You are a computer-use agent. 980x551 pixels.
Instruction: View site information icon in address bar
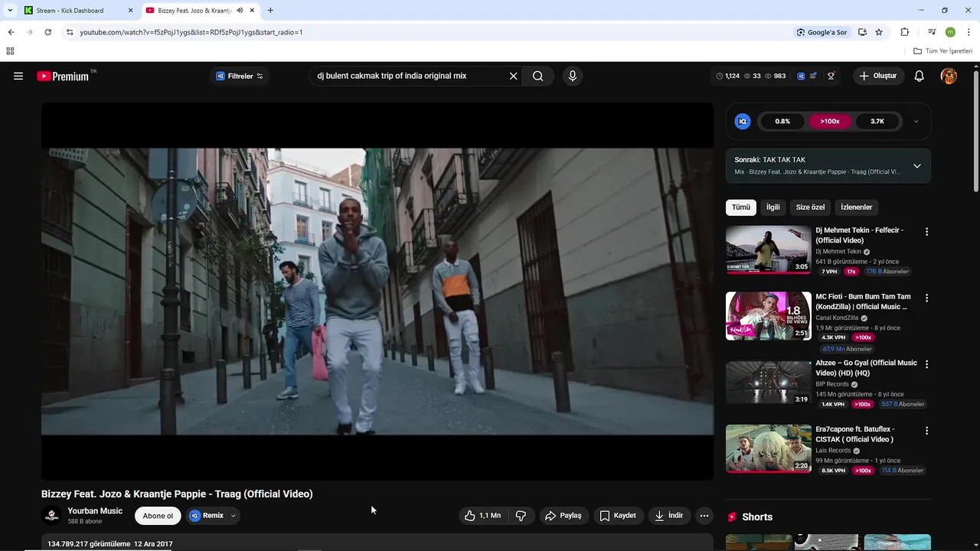(x=70, y=32)
